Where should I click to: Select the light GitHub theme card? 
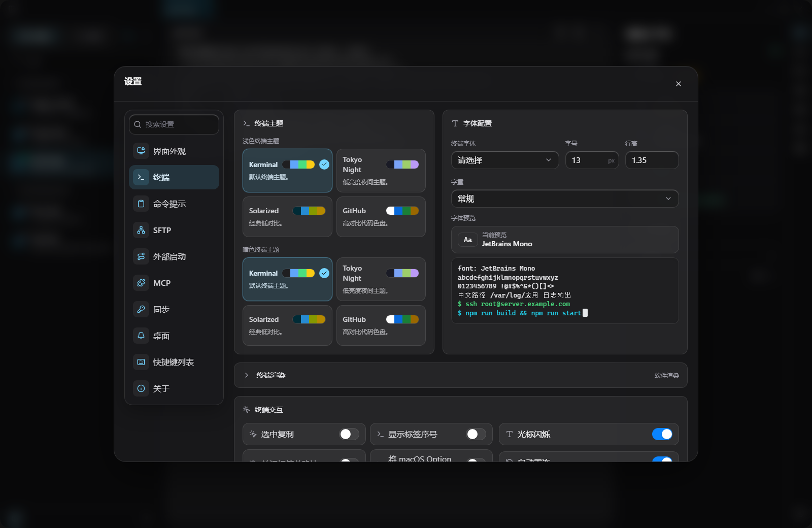(381, 217)
